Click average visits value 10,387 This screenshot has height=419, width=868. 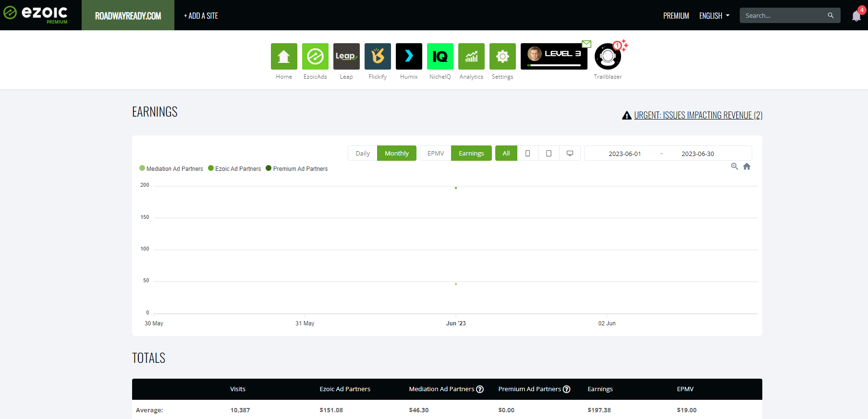click(240, 410)
